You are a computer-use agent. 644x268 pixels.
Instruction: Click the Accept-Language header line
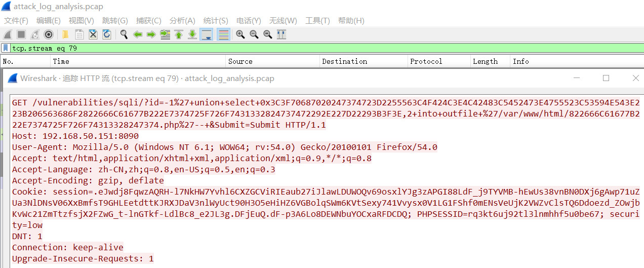pos(144,169)
